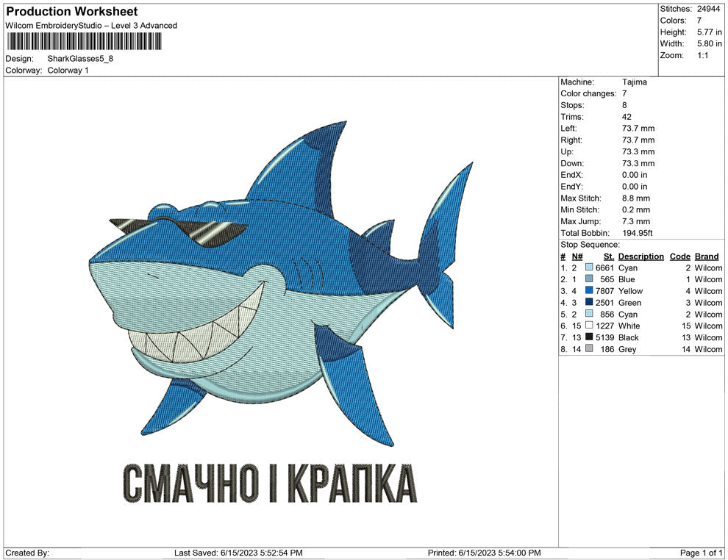Click the 'Production Worksheet' title
This screenshot has height=560, width=728.
point(72,12)
